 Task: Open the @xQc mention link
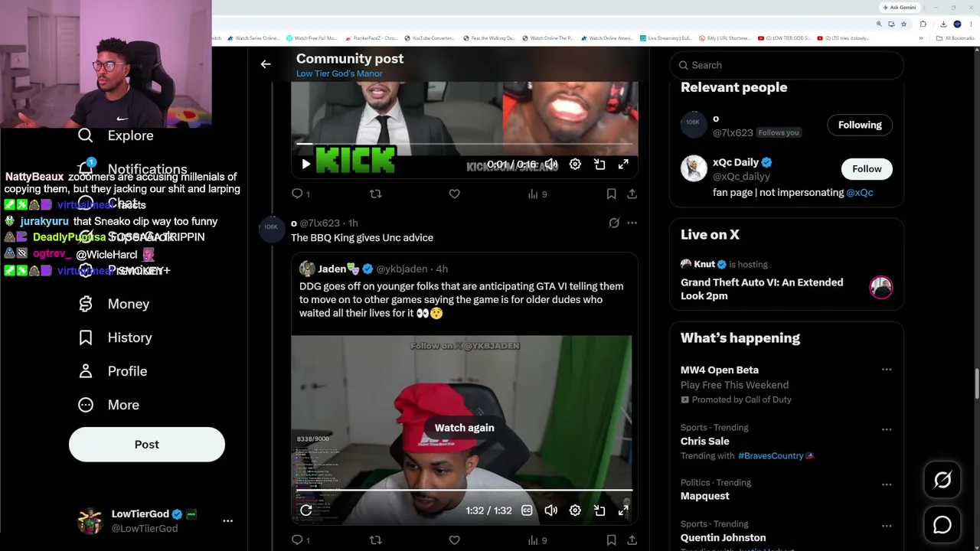860,193
